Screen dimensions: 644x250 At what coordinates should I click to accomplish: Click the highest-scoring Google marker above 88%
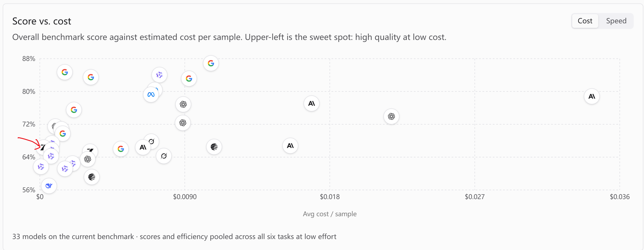[211, 63]
